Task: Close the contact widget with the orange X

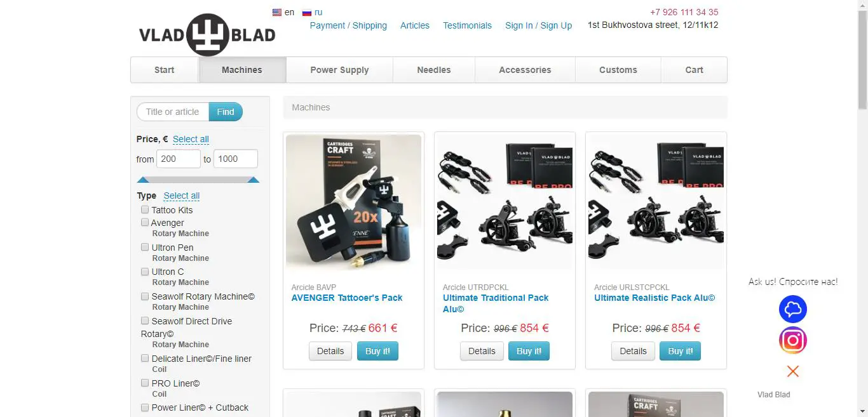Action: click(792, 371)
